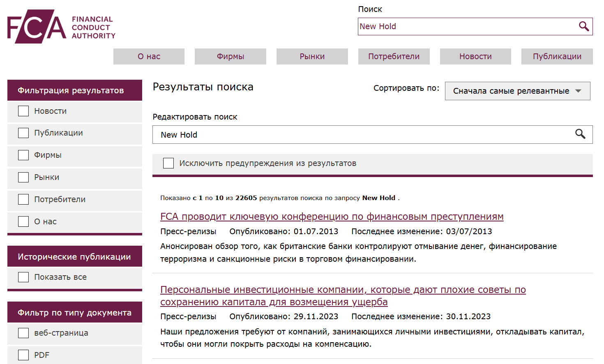
Task: Toggle 'Исключить предупреждения из результатов'
Action: (168, 163)
